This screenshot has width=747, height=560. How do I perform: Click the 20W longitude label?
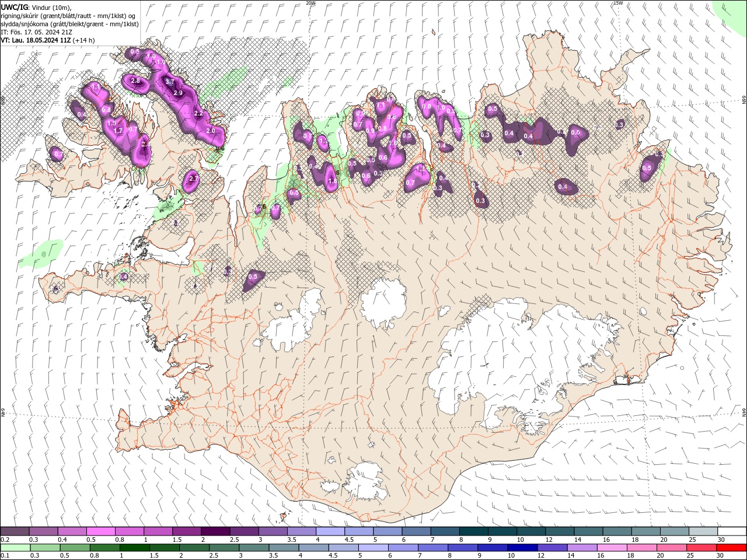click(x=310, y=3)
